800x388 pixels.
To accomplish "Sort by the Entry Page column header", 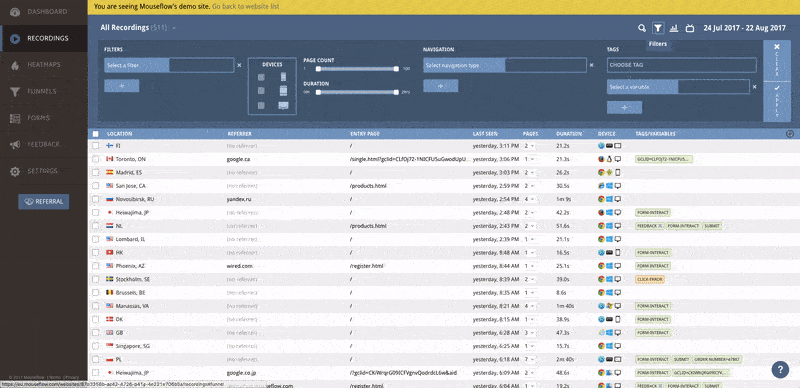I will click(x=364, y=134).
